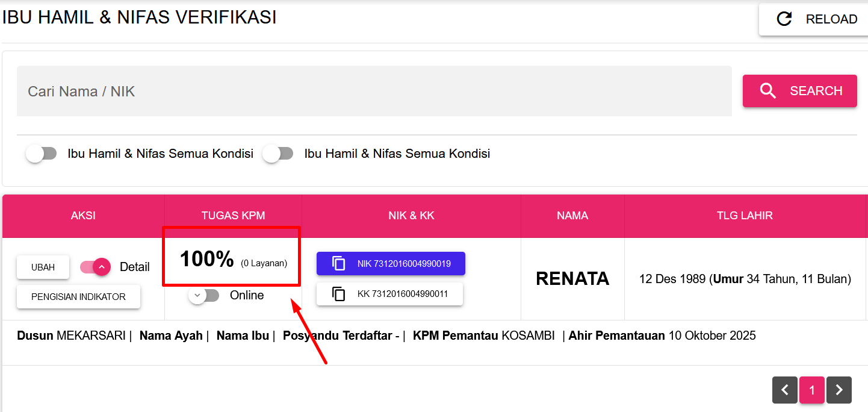Click the magnifier icon on Search button

(768, 91)
